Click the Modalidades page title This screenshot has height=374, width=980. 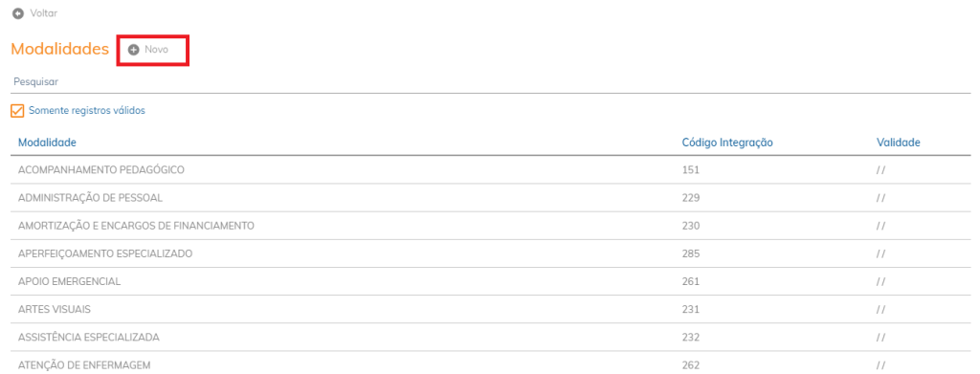tap(60, 50)
